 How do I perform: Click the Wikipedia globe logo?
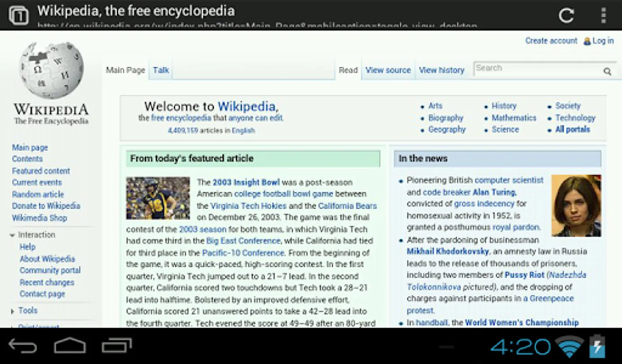click(51, 70)
